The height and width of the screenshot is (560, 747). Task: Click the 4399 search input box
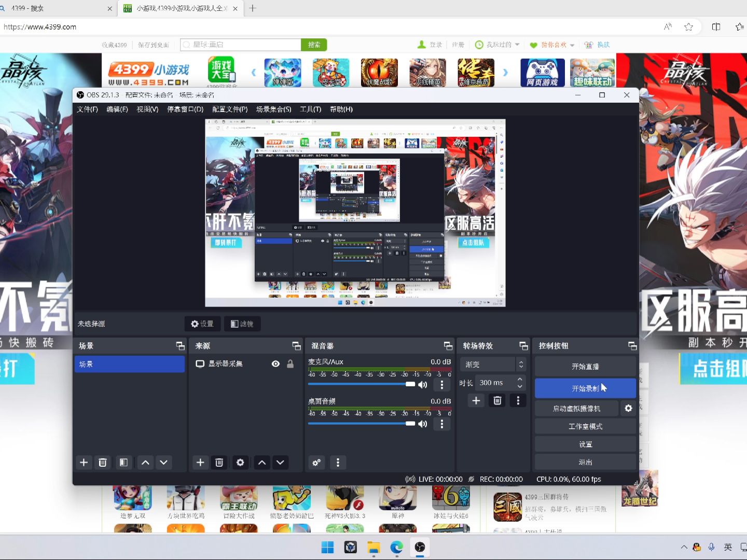241,45
